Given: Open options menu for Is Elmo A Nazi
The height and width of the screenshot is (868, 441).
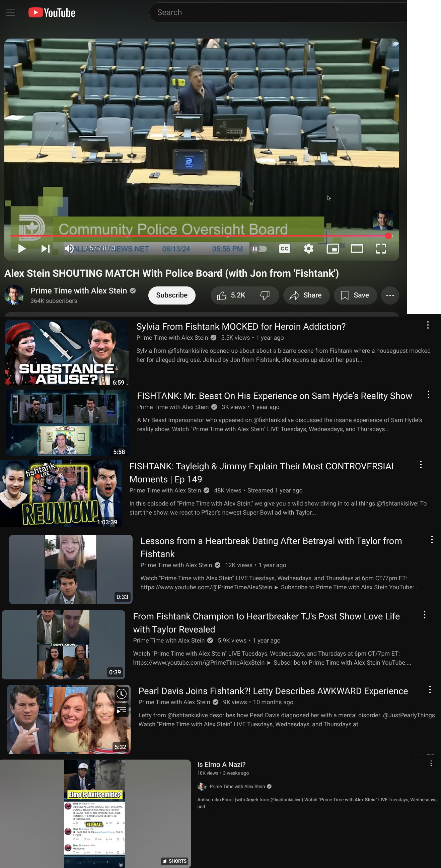Looking at the screenshot, I should point(431,763).
